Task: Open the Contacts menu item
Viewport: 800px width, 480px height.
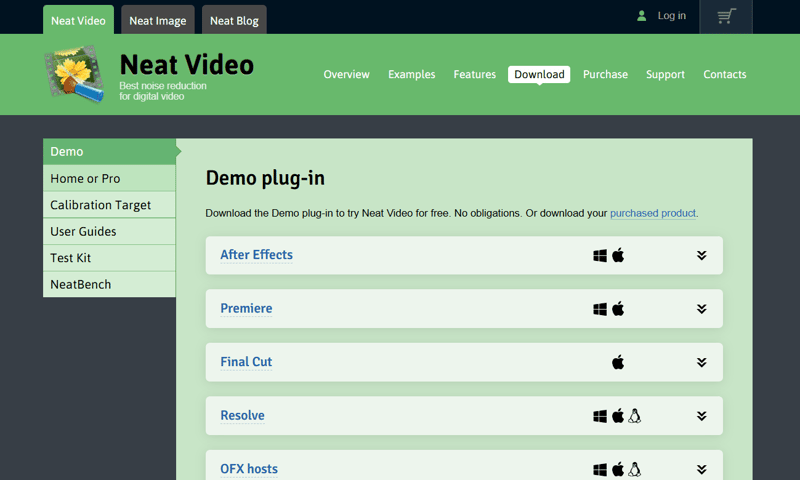Action: 724,74
